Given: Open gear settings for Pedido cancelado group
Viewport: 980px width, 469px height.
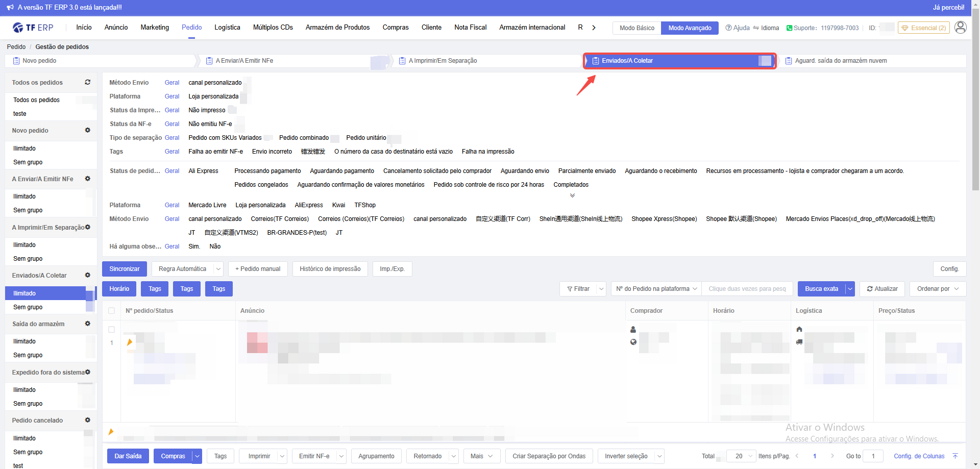Looking at the screenshot, I should point(88,420).
